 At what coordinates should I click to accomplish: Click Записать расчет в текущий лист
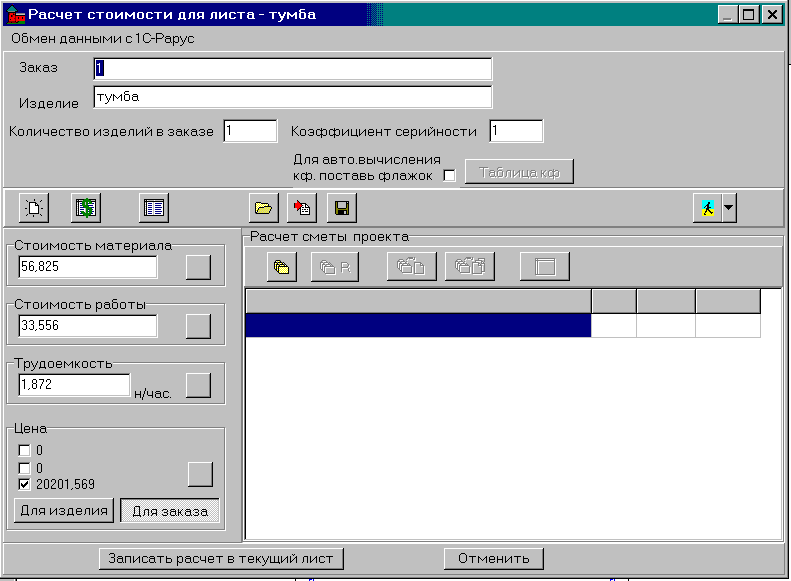point(221,559)
